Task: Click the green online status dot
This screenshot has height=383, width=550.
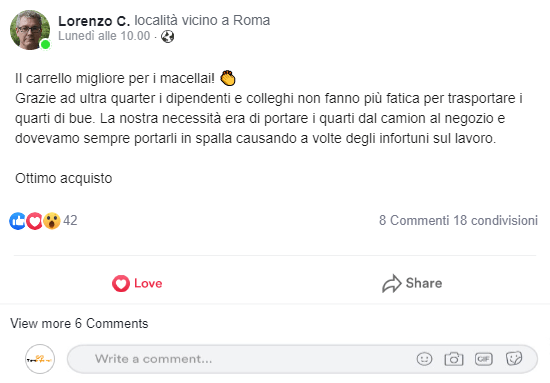Action: [45, 45]
